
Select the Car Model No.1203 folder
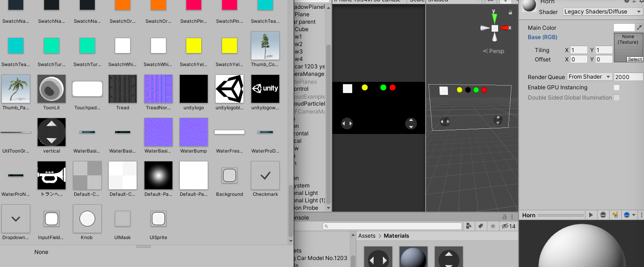(321, 258)
